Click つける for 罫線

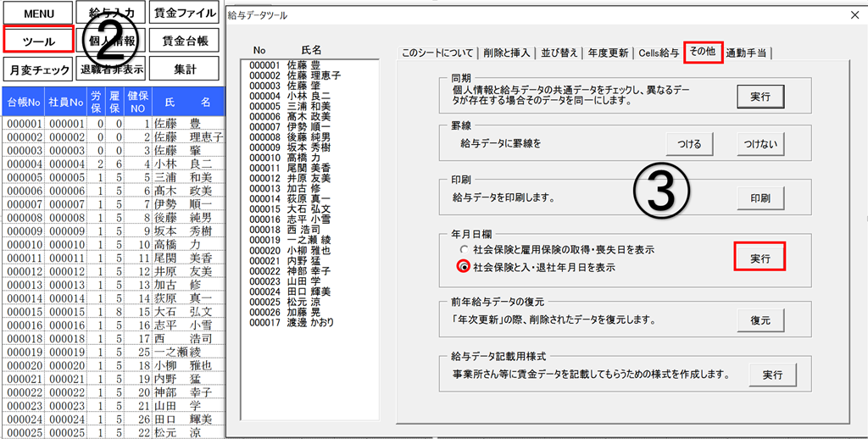point(689,144)
